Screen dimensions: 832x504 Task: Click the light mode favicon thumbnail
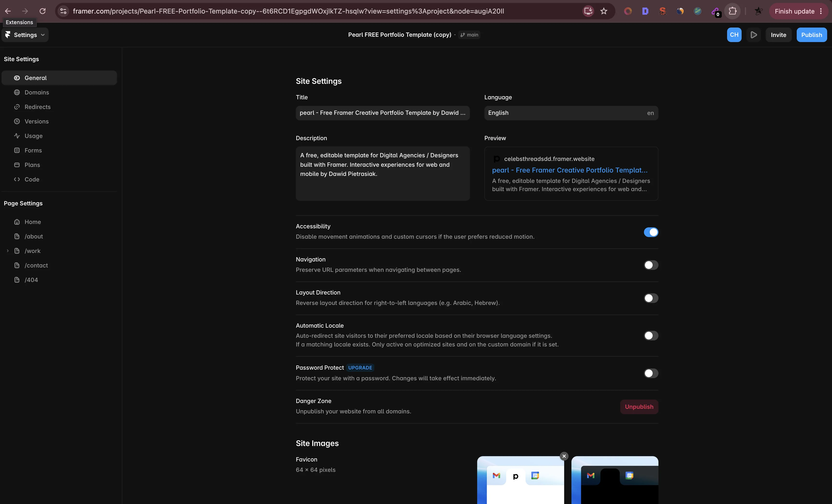520,480
